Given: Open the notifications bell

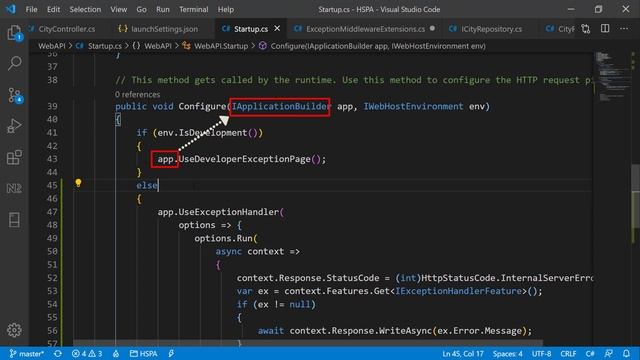Looking at the screenshot, I should [626, 353].
